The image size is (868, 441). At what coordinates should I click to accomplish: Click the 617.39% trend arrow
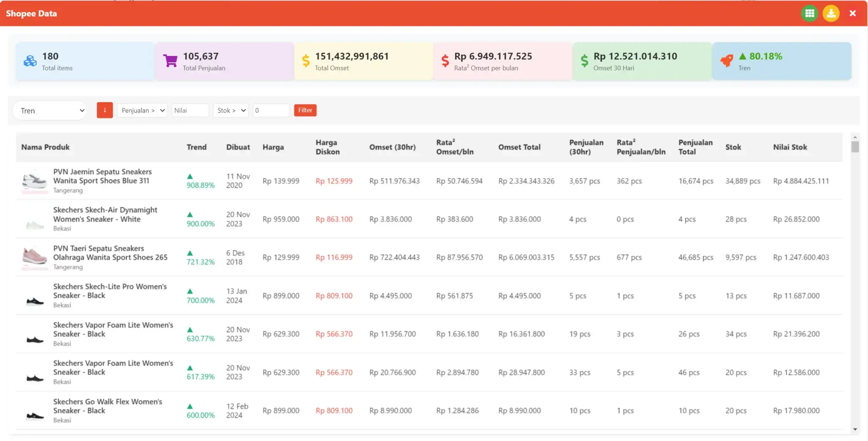(190, 368)
